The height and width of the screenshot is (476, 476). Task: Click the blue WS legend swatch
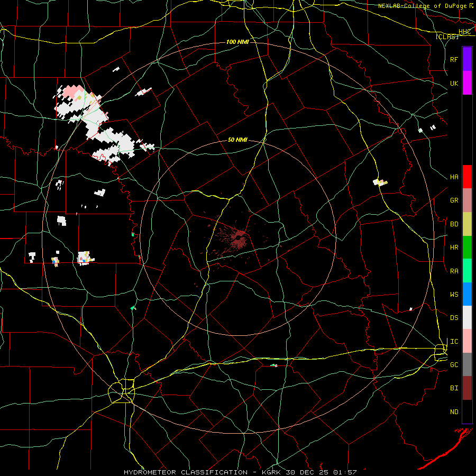coord(467,294)
